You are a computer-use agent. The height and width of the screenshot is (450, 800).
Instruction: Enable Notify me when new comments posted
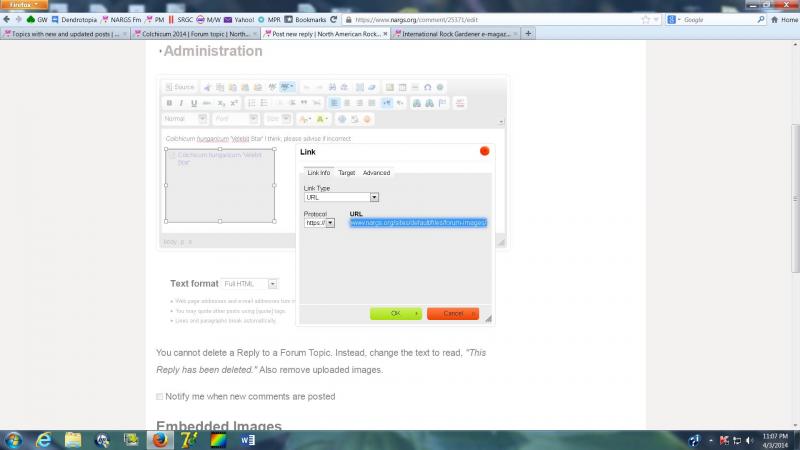pos(160,397)
